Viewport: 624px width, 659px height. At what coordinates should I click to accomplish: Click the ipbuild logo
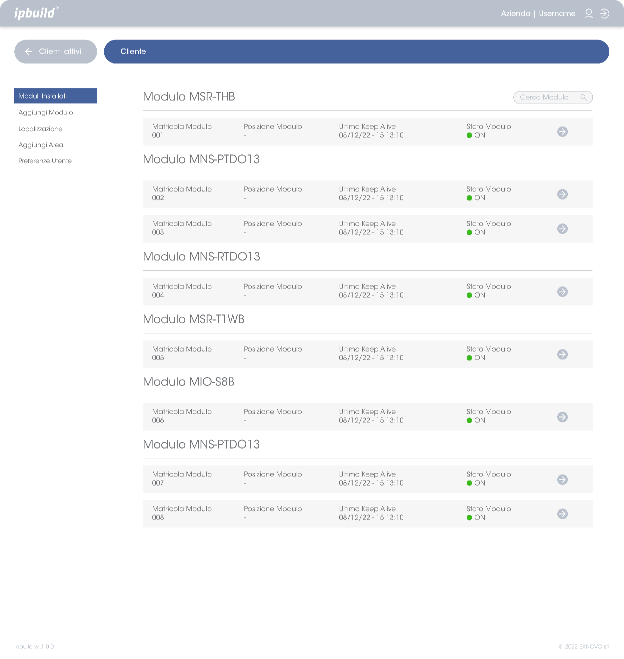click(36, 13)
